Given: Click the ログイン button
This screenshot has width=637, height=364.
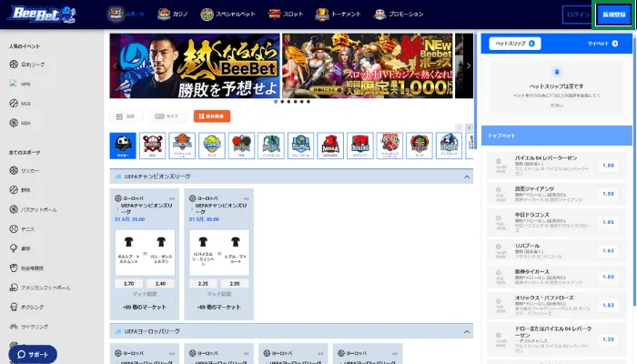Looking at the screenshot, I should 577,15.
